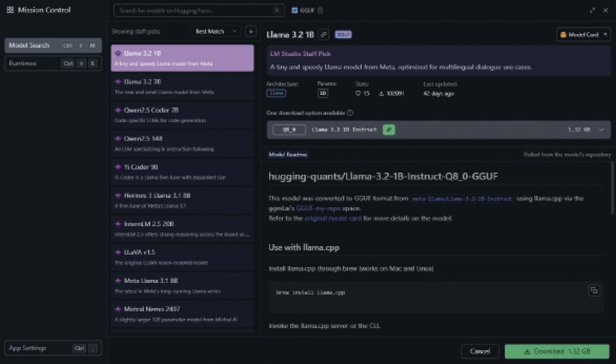Click the llama architecture tag
Screen dimensions: 616x364
276,93
